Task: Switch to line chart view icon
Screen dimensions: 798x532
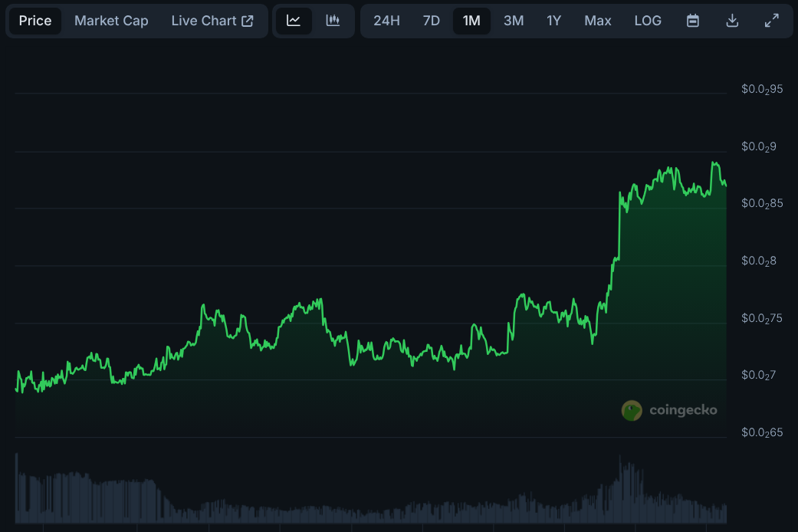Action: coord(294,21)
